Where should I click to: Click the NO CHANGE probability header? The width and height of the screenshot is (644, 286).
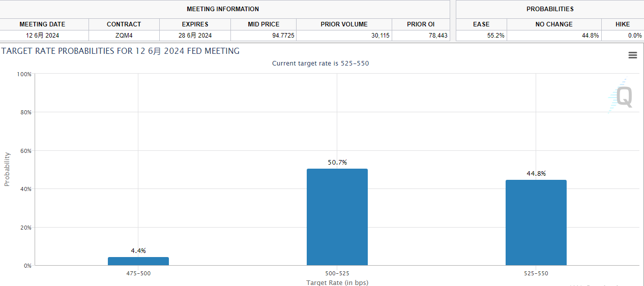(554, 24)
